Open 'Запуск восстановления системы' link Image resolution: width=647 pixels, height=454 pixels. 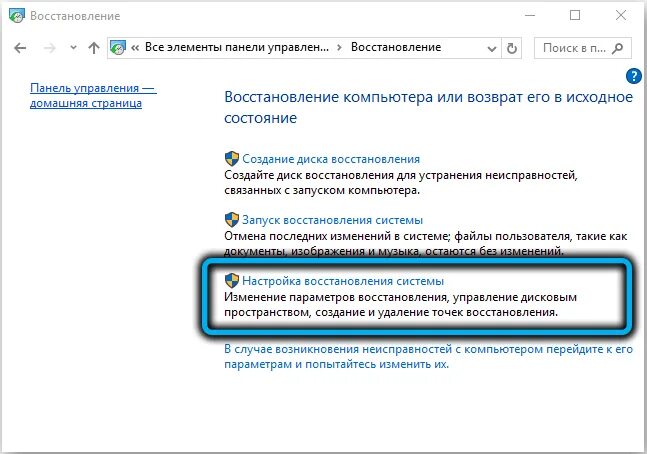tap(332, 220)
